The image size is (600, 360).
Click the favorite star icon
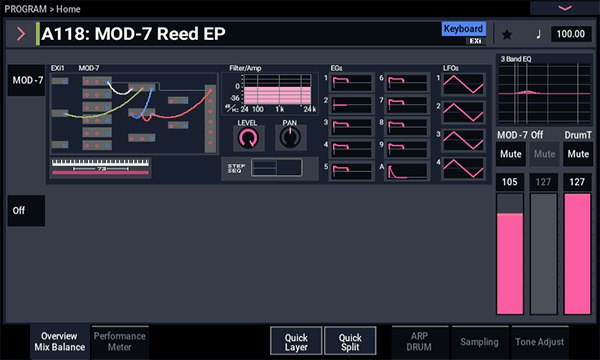(507, 34)
